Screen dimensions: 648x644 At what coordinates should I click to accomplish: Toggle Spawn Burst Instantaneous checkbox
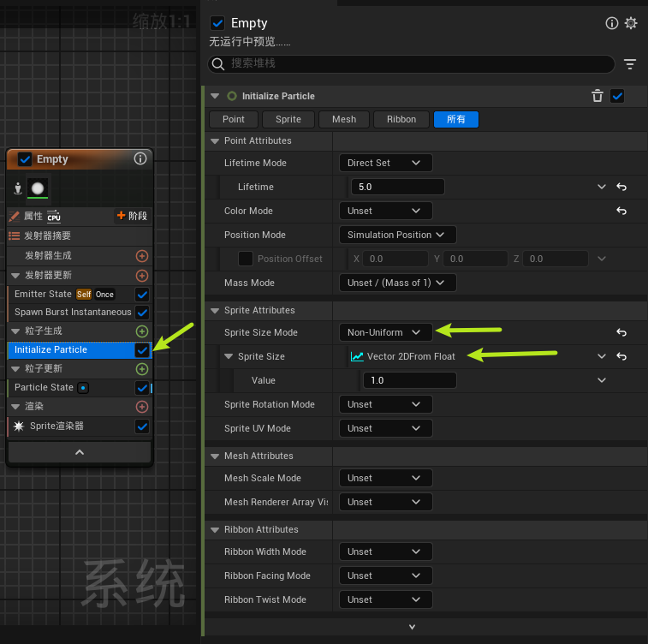point(142,313)
